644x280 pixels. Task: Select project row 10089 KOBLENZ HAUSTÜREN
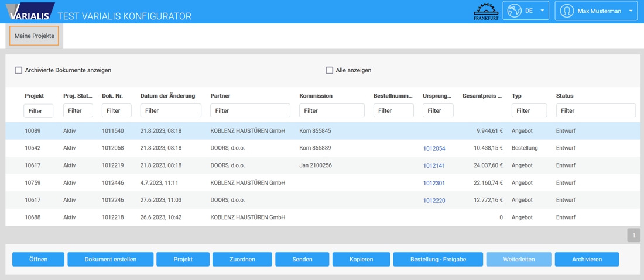pos(247,131)
